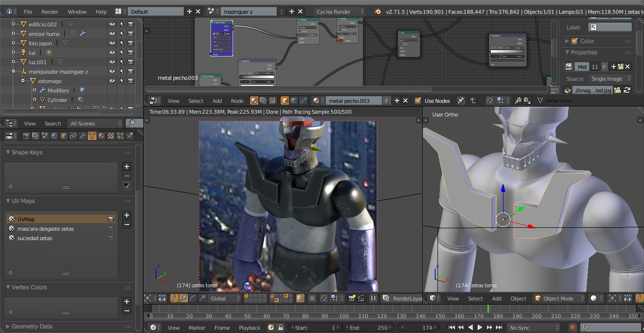Expand the Geometry Data panel

(8, 326)
